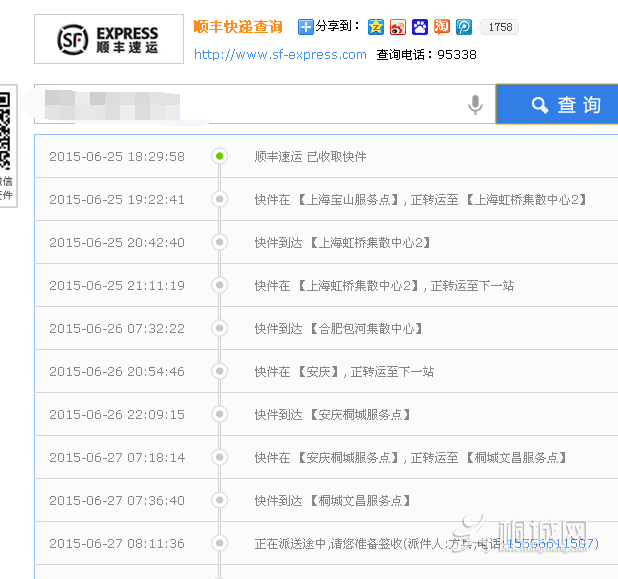Share via the orange Taobao icon

442,27
